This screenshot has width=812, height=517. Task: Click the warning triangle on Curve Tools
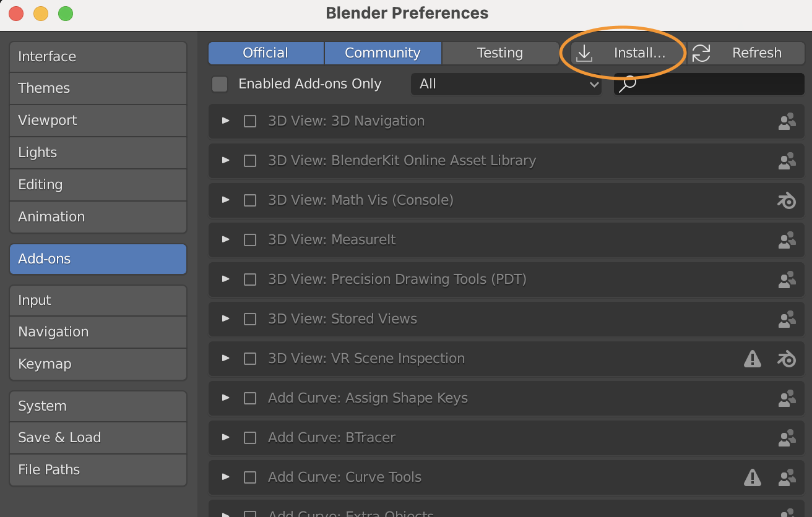[753, 477]
